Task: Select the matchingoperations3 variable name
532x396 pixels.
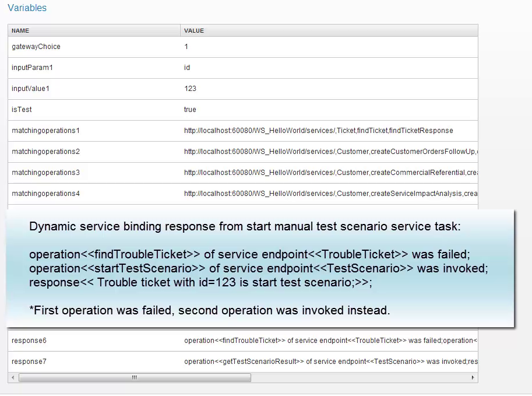Action: [46, 173]
